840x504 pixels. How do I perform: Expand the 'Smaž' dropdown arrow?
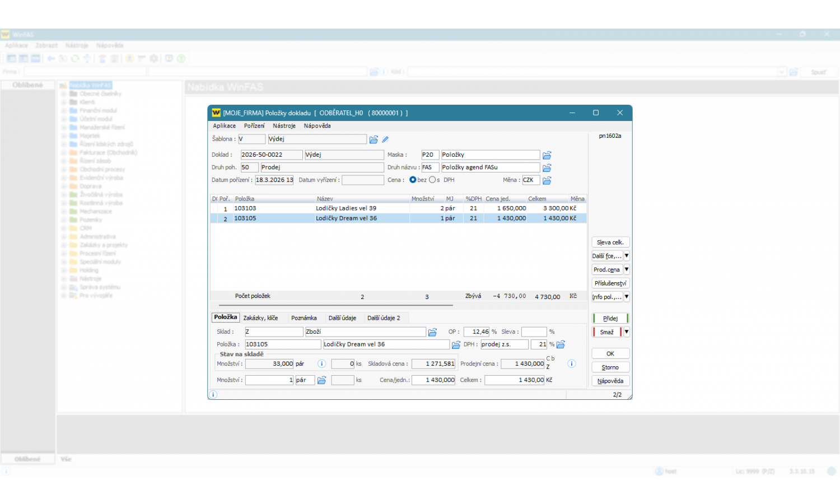pos(627,332)
